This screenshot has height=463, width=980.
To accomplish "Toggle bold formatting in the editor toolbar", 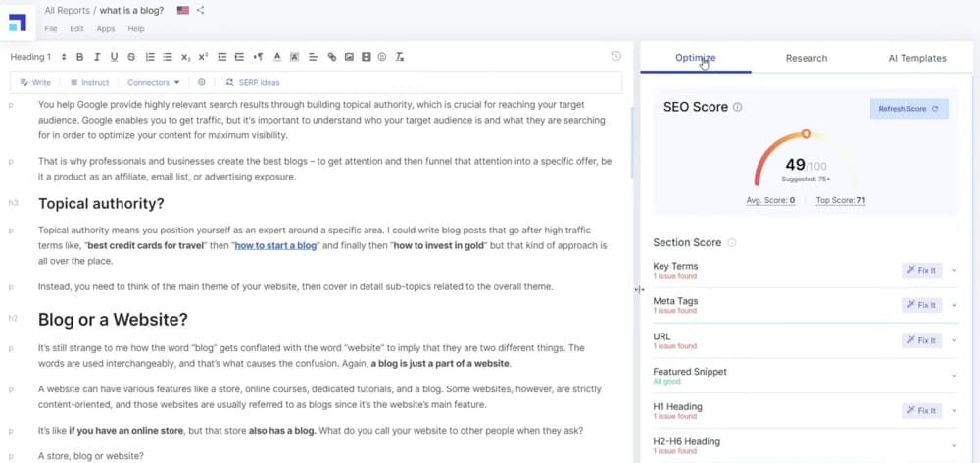I will (79, 57).
